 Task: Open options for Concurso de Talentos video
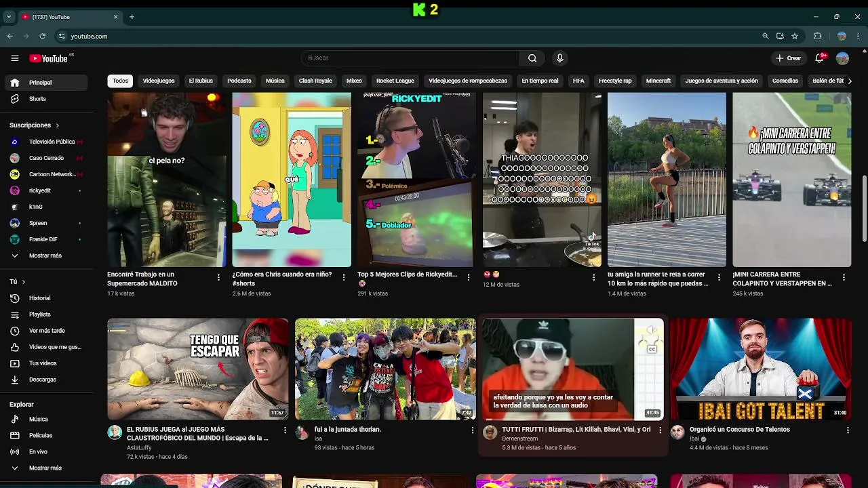click(x=848, y=430)
